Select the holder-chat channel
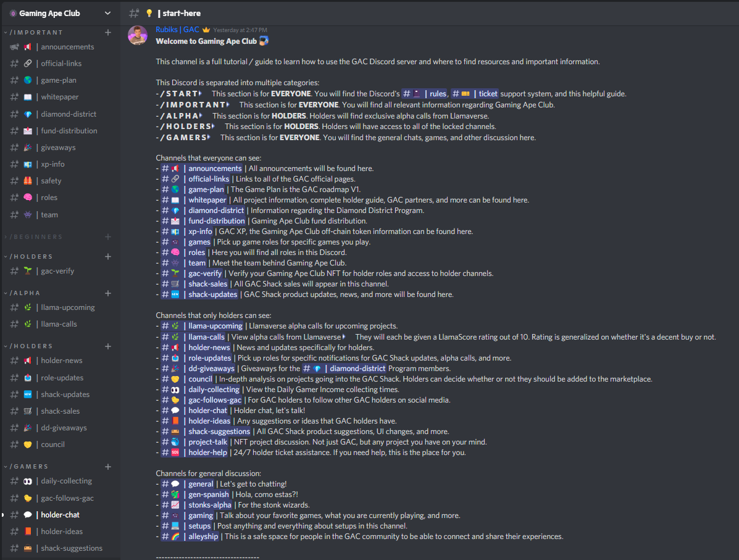 tap(60, 515)
